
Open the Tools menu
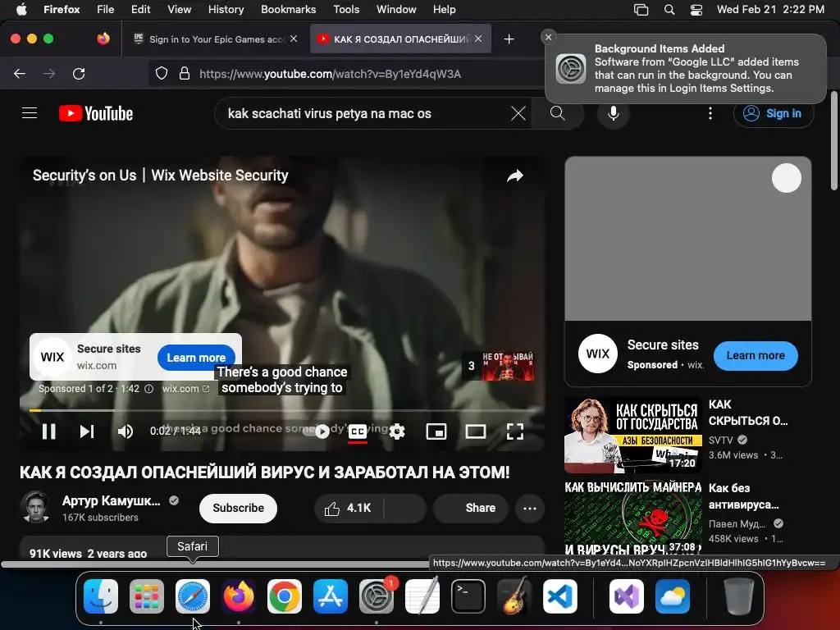pyautogui.click(x=346, y=9)
